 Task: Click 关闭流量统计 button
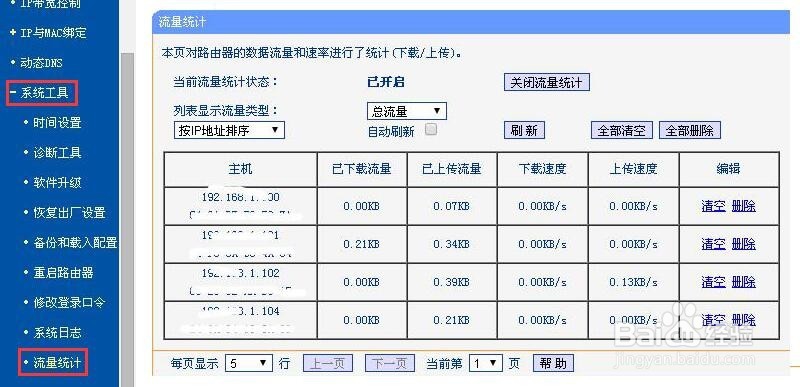click(546, 83)
